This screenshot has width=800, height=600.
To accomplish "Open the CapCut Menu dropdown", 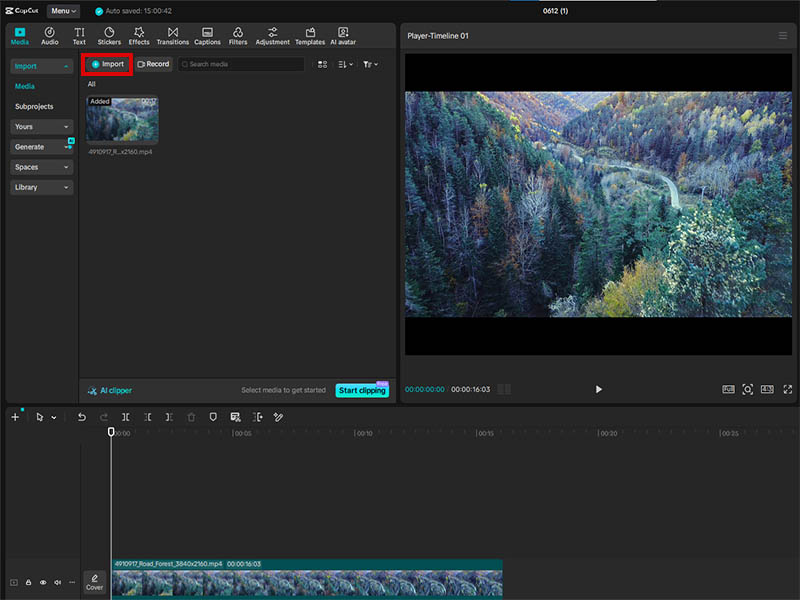I will tap(63, 11).
